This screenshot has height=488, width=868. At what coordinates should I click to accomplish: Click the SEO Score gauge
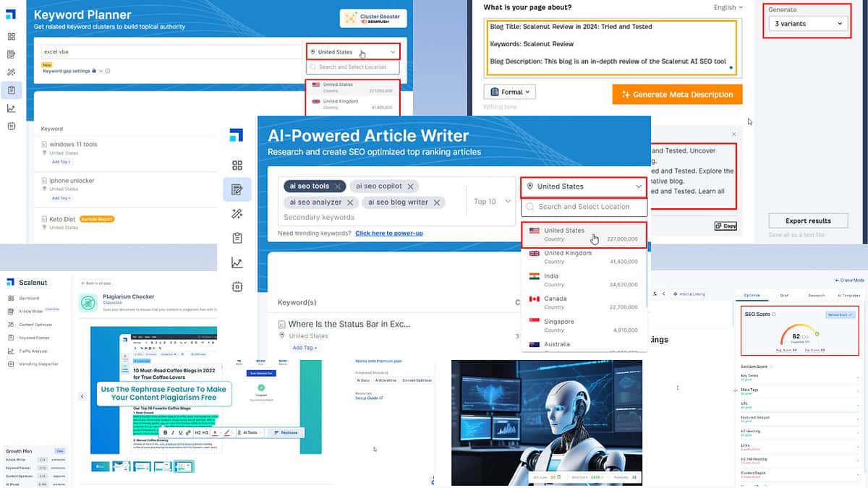pos(799,334)
